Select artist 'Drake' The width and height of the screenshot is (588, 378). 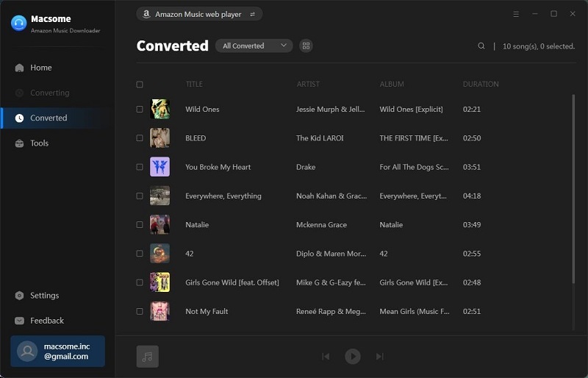tap(306, 167)
